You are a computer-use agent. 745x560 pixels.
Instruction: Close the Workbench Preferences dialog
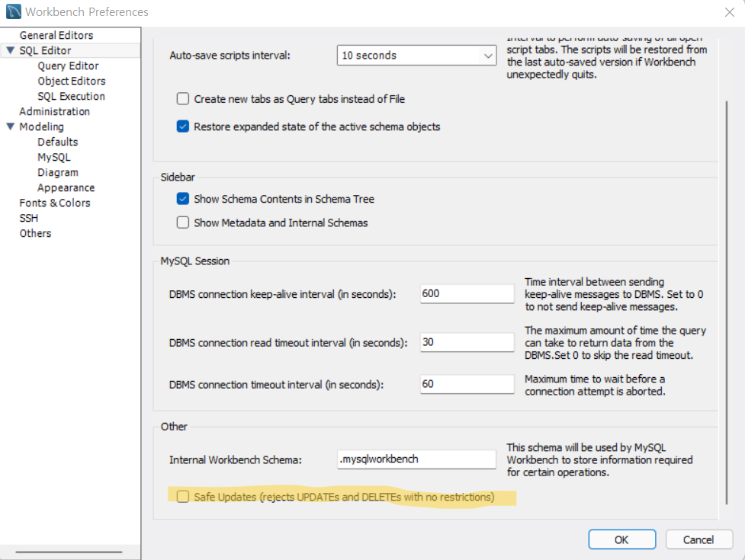click(729, 12)
